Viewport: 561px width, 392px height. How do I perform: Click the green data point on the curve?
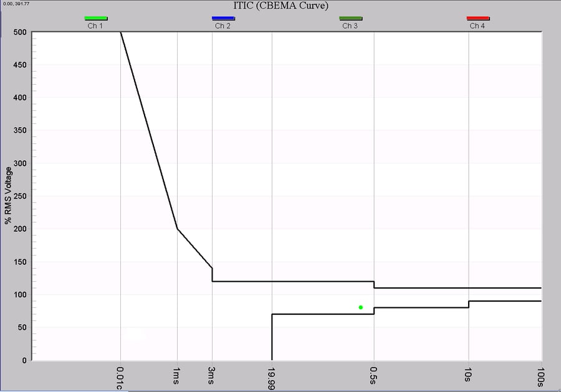coord(360,307)
